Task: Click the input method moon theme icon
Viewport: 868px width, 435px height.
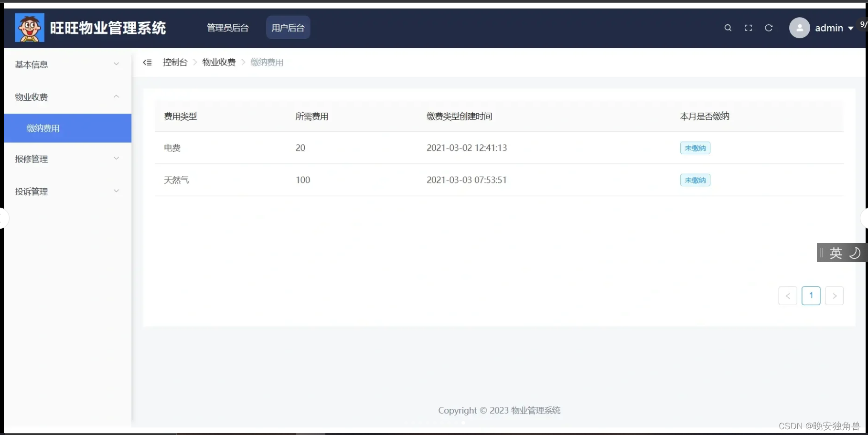Action: click(855, 253)
